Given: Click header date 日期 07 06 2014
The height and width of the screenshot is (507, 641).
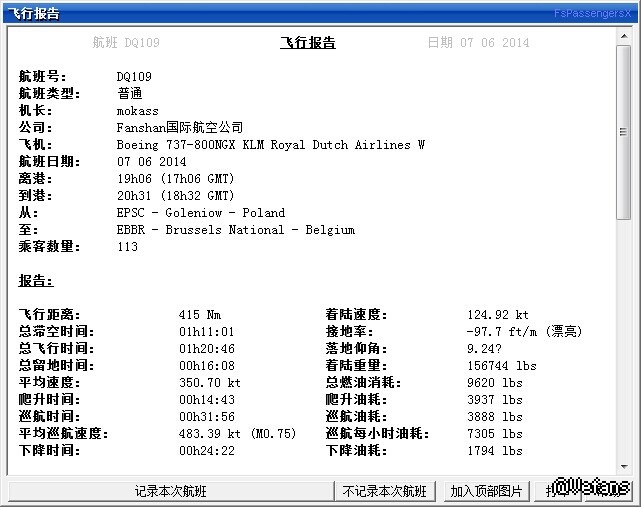Looking at the screenshot, I should click(x=478, y=43).
